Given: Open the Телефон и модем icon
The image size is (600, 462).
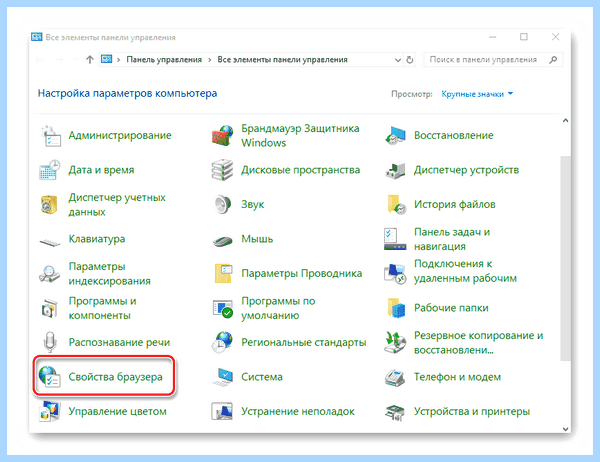Looking at the screenshot, I should [x=395, y=377].
